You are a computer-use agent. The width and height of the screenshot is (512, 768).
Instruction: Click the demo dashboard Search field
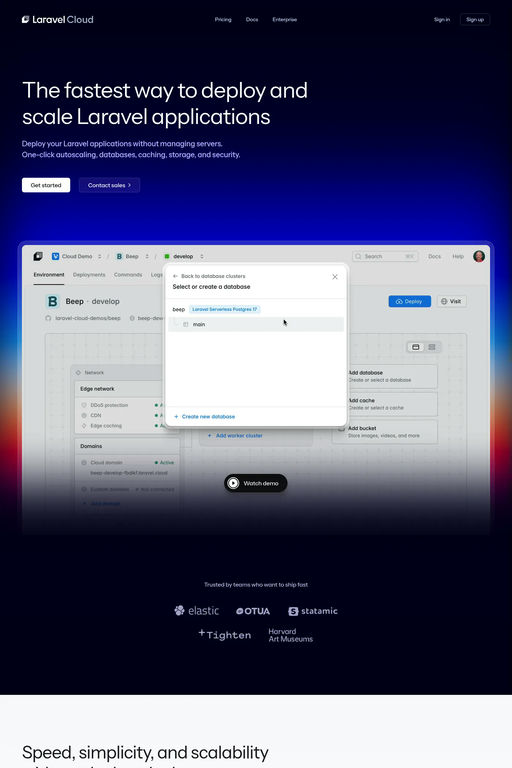(x=385, y=256)
